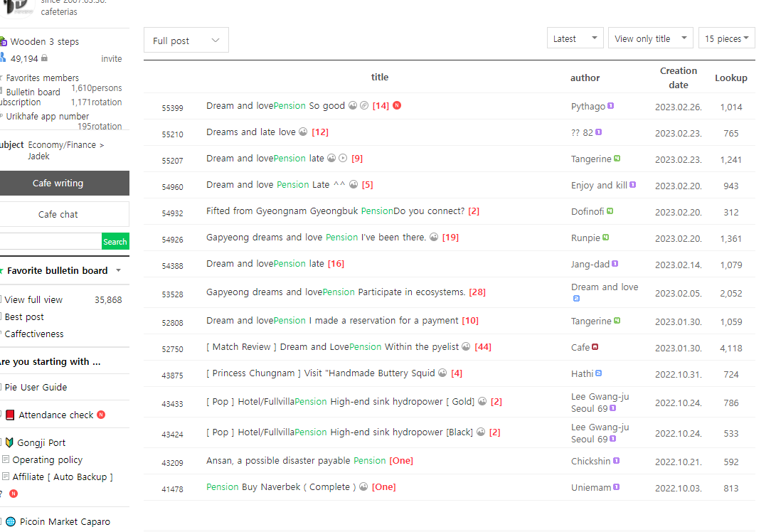776x532 pixels.
Task: Expand the Favorite bulletin board arrow
Action: [x=118, y=270]
